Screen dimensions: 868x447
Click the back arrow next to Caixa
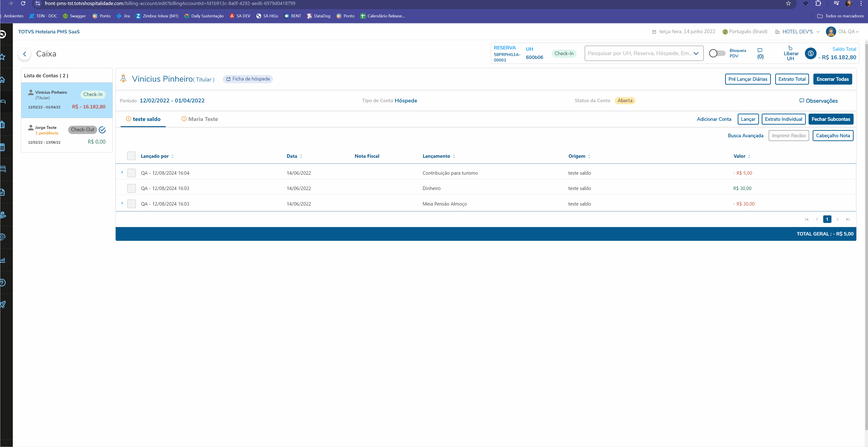pyautogui.click(x=25, y=54)
